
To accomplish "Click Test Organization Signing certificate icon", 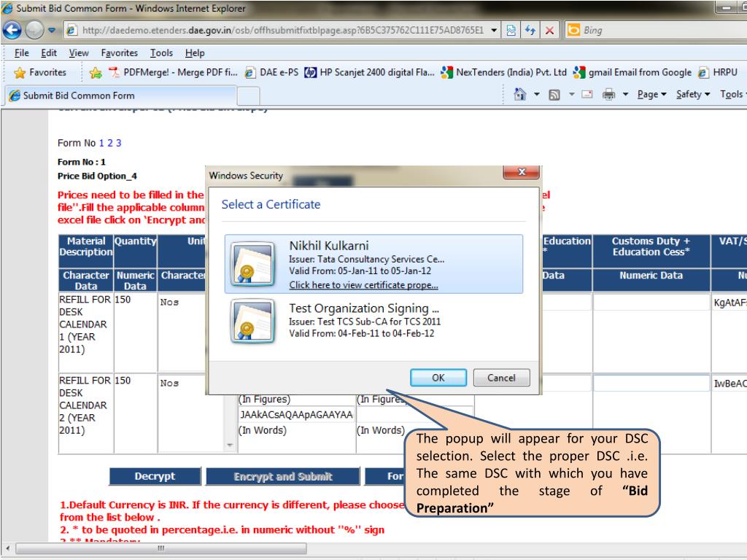I will click(252, 321).
